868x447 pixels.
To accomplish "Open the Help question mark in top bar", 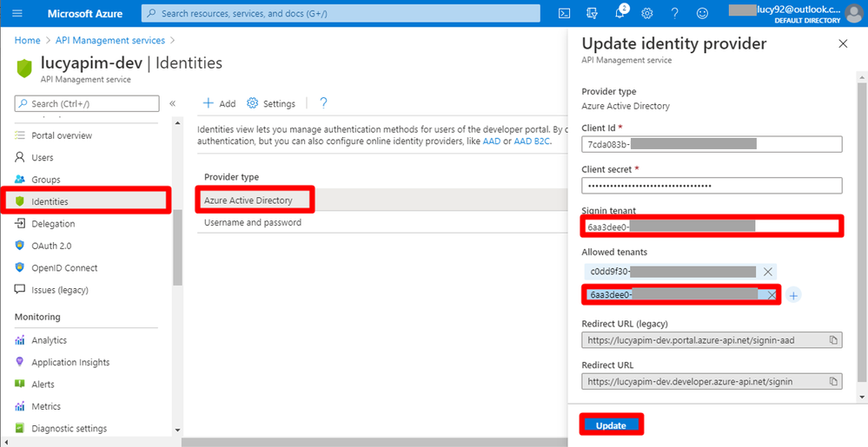I will (x=674, y=13).
